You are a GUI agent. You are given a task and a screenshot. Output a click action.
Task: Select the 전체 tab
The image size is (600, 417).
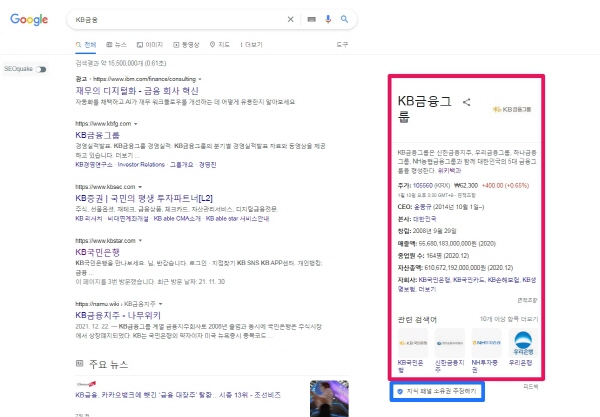[x=86, y=45]
